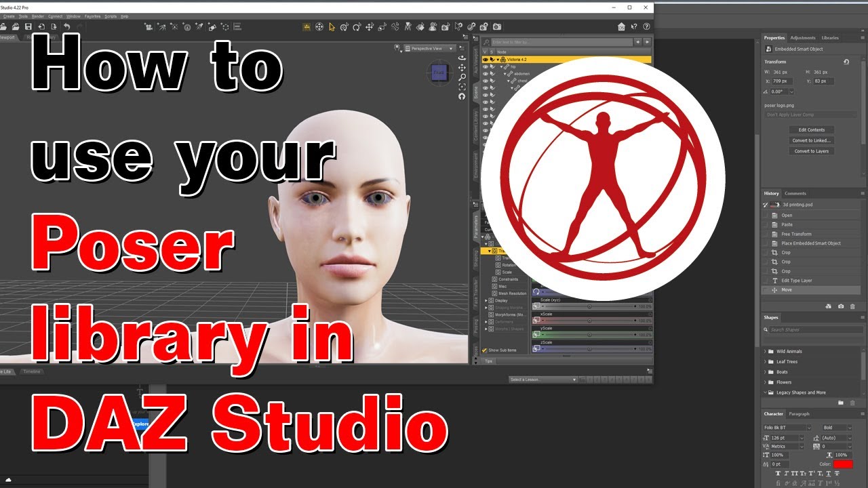This screenshot has width=868, height=488.
Task: Adjust the zScale slider
Action: coord(589,349)
